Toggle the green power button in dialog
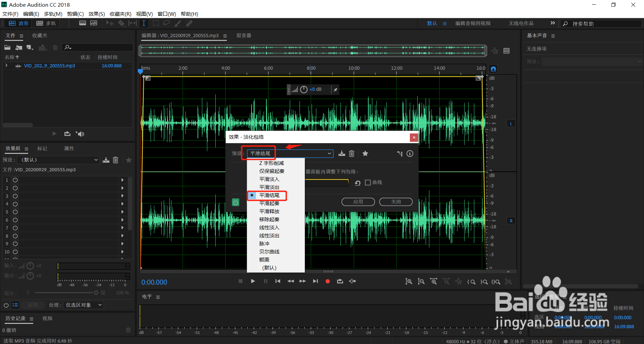The width and height of the screenshot is (644, 344). pos(236,202)
